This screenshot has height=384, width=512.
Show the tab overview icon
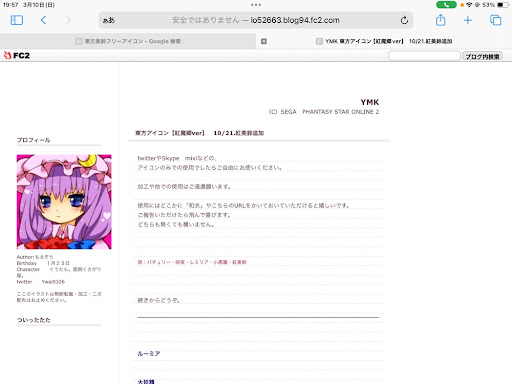496,20
